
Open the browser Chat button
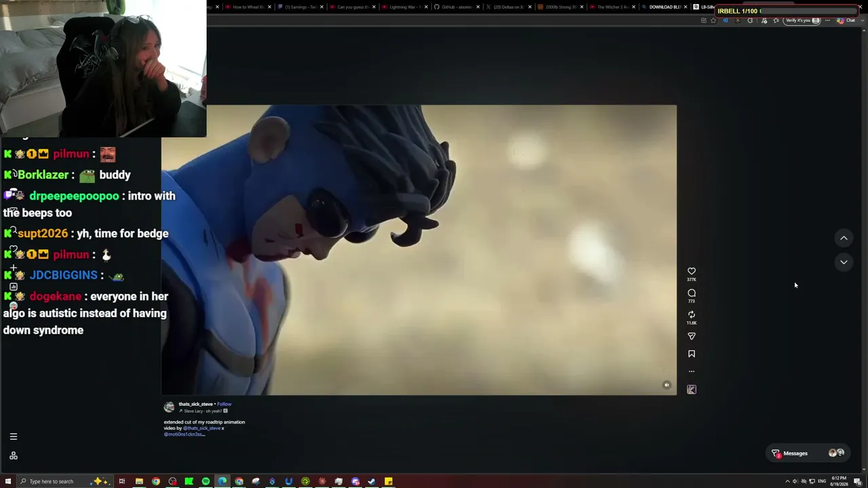coord(846,20)
